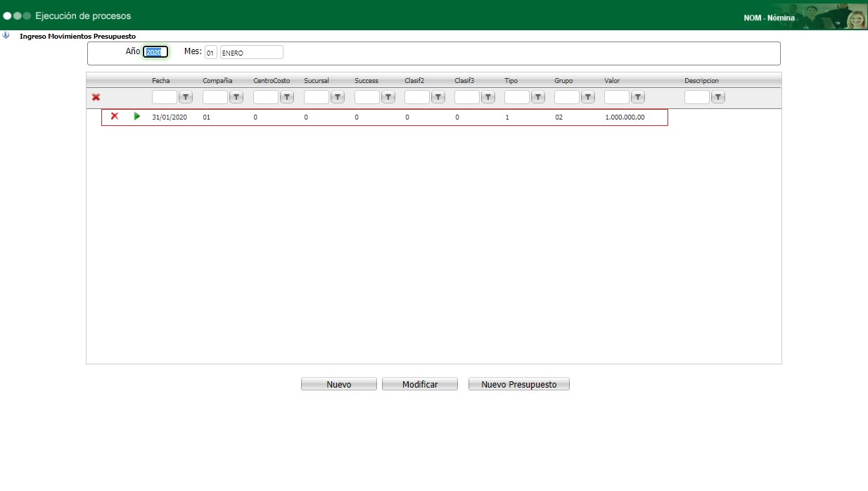Click the NOM - Nómina module label
The width and height of the screenshot is (868, 491).
(x=770, y=18)
